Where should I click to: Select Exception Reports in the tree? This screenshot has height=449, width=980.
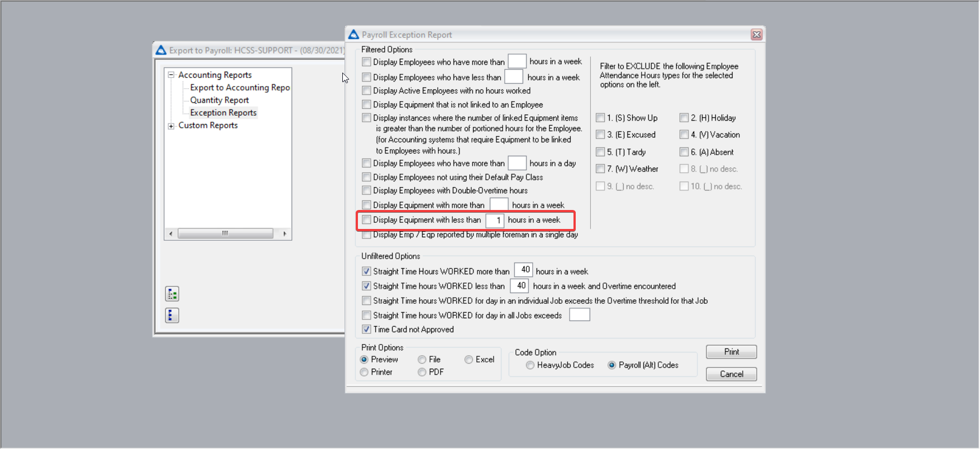click(223, 113)
